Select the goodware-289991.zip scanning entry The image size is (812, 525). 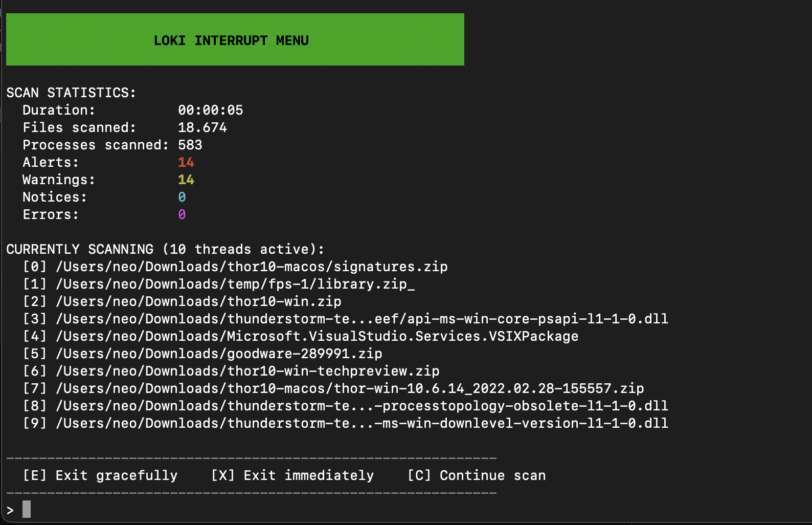coord(219,353)
